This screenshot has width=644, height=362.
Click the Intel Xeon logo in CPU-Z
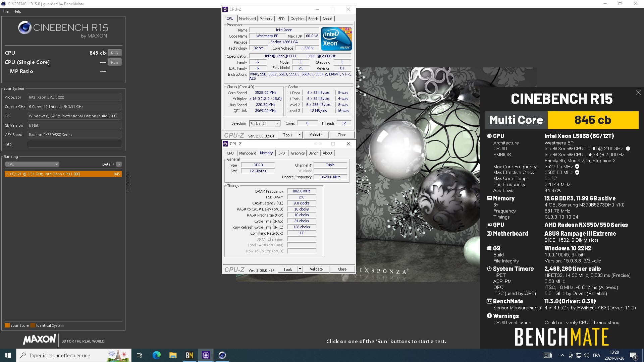coord(336,39)
